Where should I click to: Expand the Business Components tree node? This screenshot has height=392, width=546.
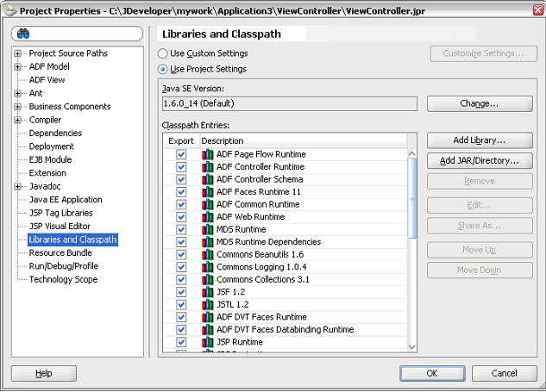pos(18,107)
